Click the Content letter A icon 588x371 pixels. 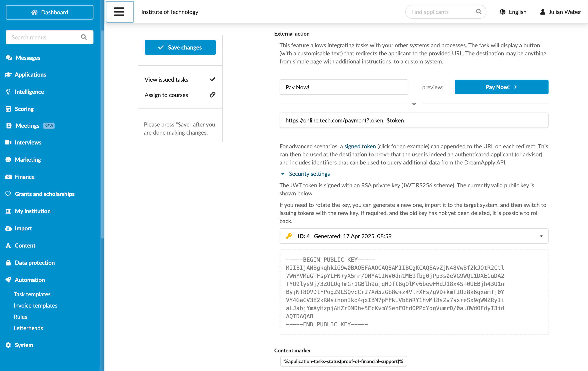[8, 245]
